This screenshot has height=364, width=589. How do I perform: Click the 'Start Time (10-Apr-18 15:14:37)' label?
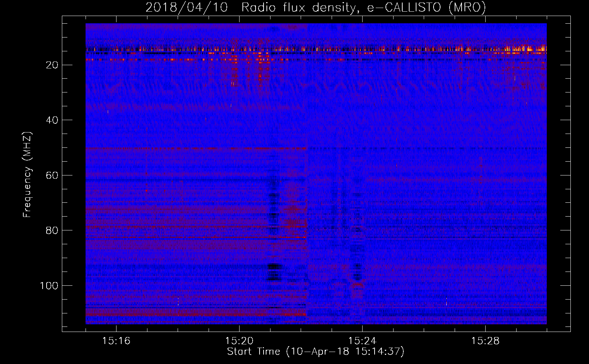click(x=316, y=352)
